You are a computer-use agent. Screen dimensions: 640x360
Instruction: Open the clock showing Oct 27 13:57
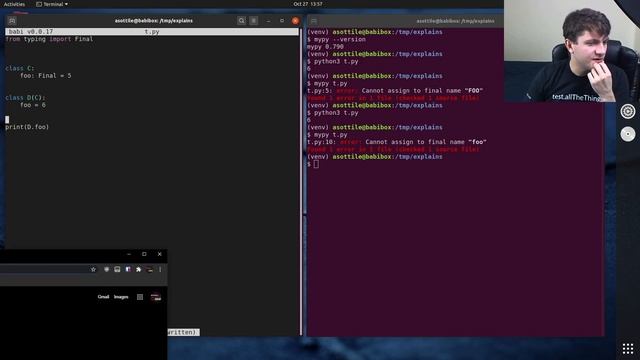[308, 4]
